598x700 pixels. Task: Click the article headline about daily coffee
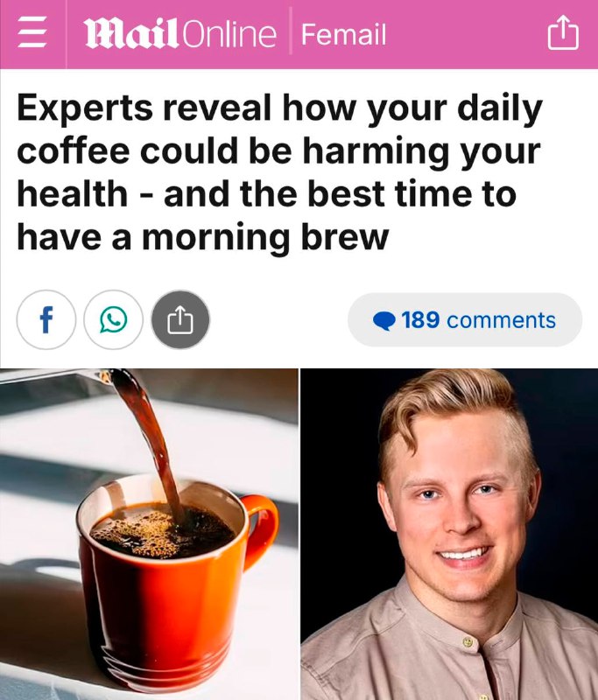[x=279, y=172]
